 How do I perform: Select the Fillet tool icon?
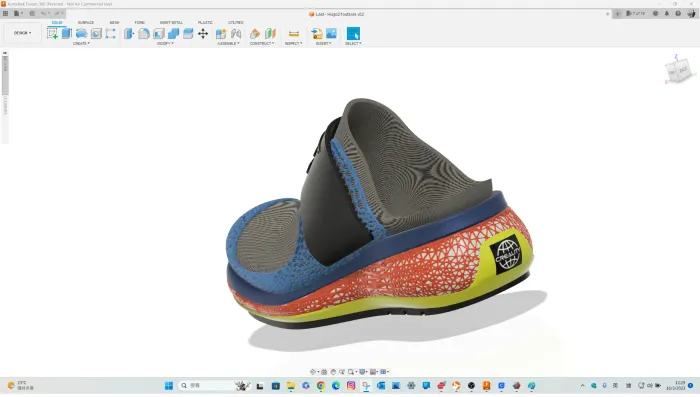pos(144,33)
